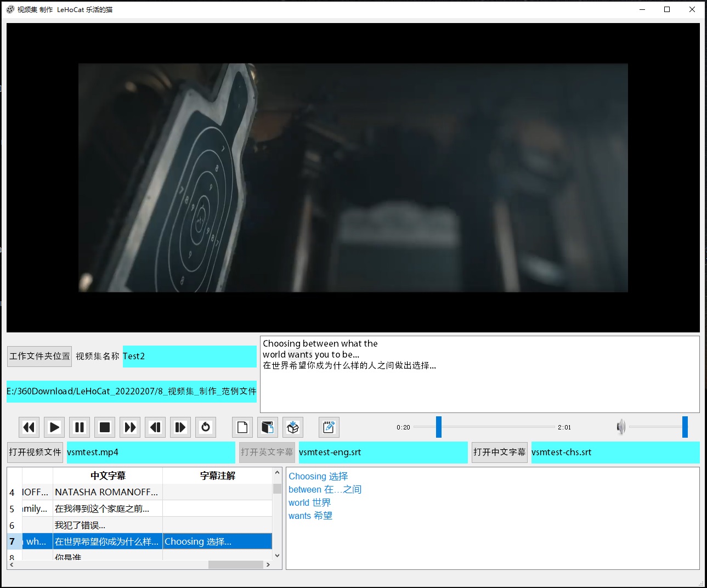
Task: Click the 'world 世界' annotation line
Action: (x=309, y=502)
